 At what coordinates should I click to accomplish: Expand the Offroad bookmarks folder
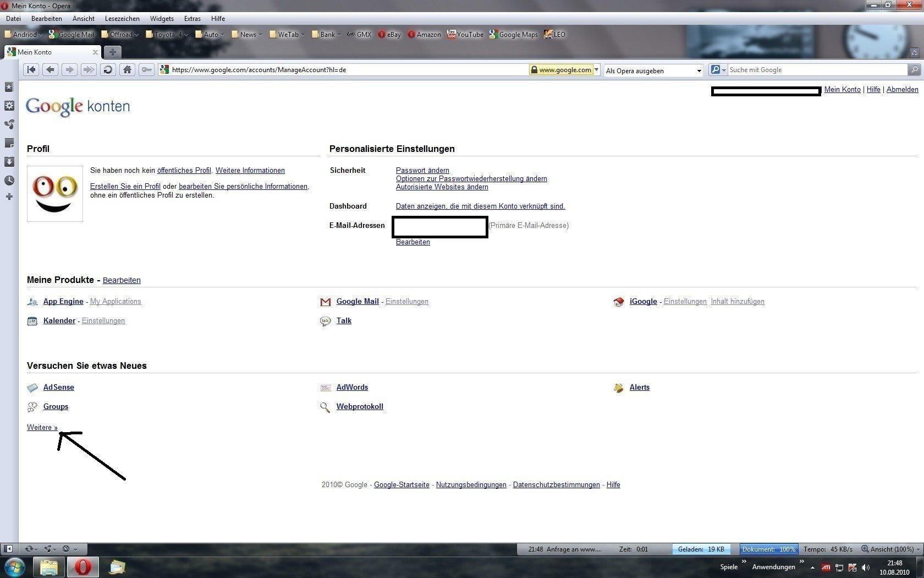(x=120, y=34)
